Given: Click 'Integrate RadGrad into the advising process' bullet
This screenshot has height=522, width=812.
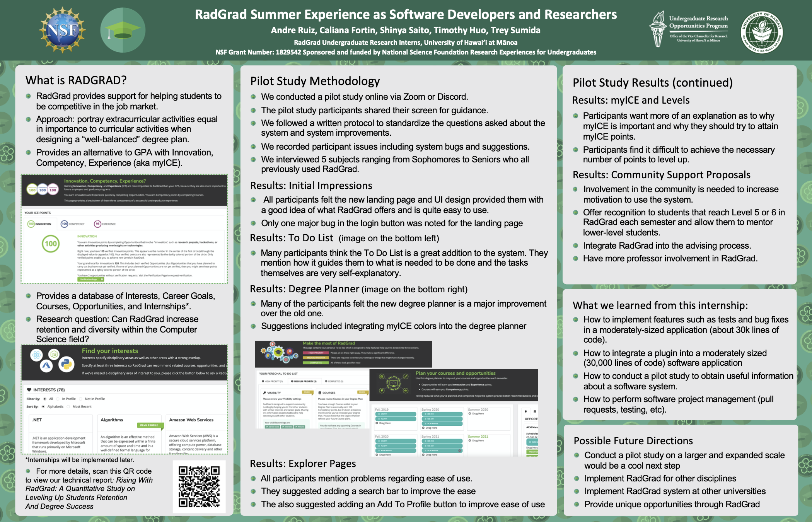Looking at the screenshot, I should [667, 246].
